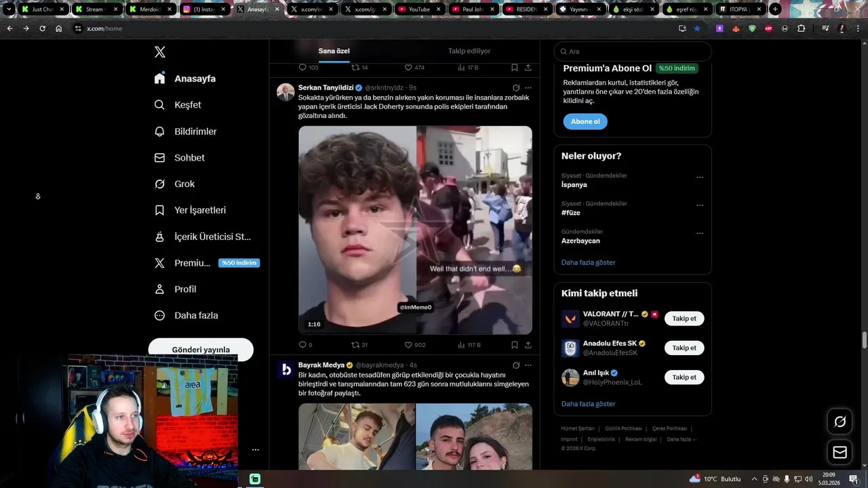
Task: Click Gönderi yayınla button
Action: pyautogui.click(x=201, y=350)
